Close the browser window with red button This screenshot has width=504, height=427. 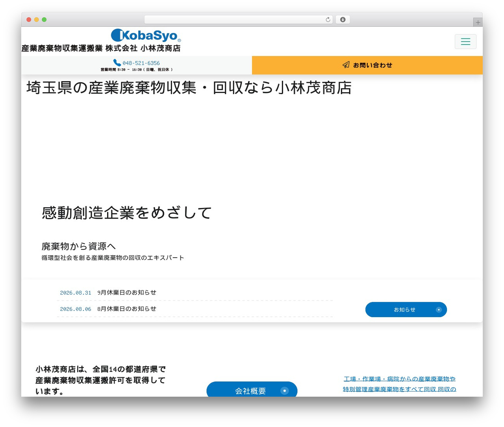tap(29, 20)
